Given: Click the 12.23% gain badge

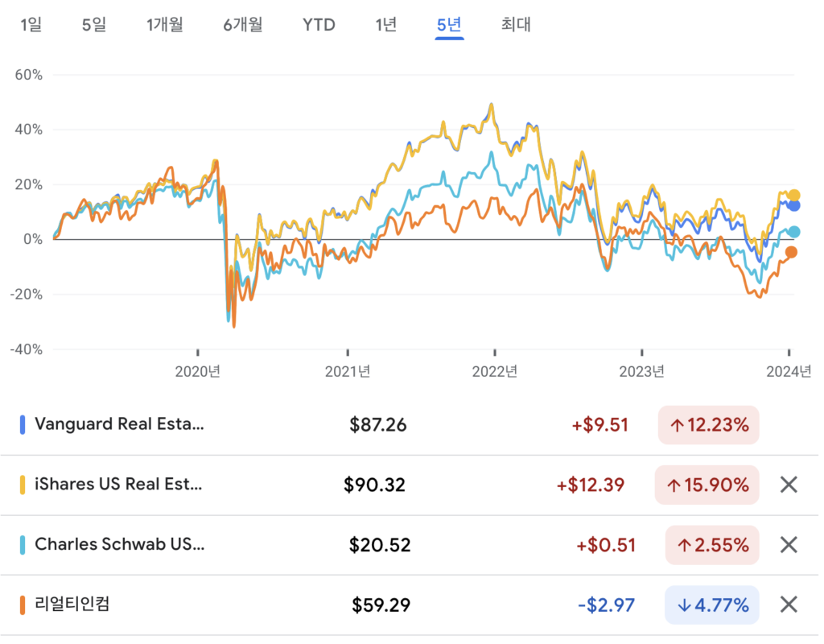Looking at the screenshot, I should point(708,425).
